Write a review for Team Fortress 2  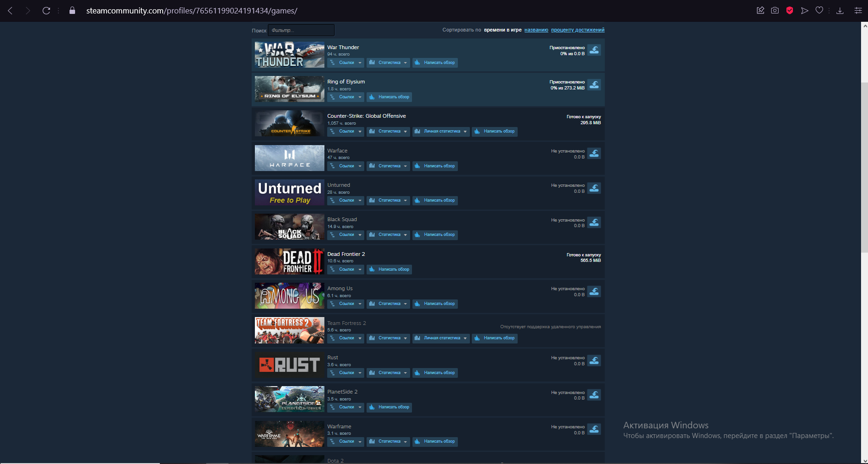click(494, 338)
